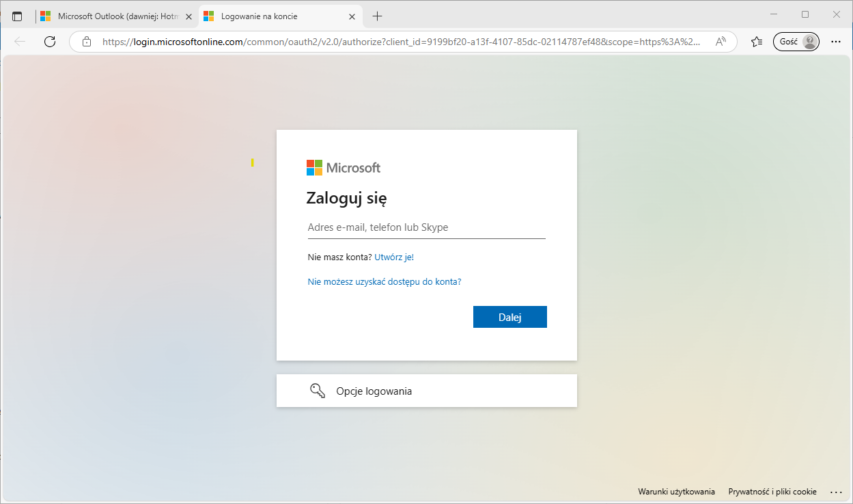Activate the Read aloud icon
Screen dimensions: 853x504
tap(721, 42)
